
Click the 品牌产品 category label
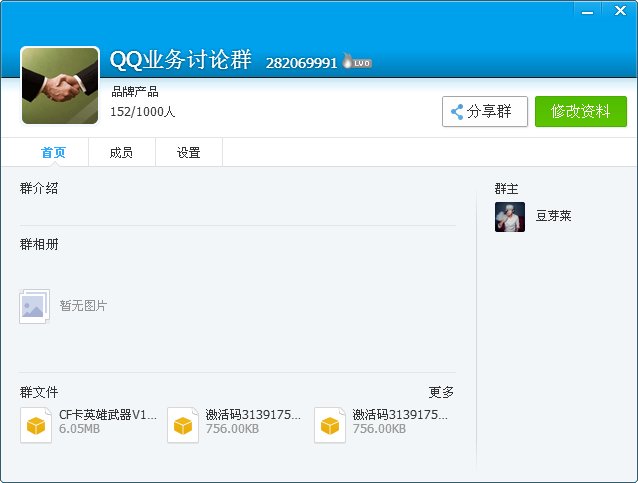135,92
